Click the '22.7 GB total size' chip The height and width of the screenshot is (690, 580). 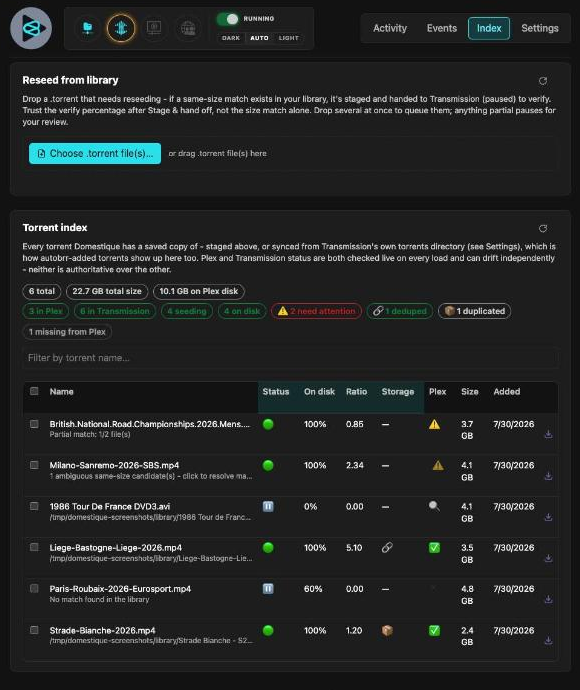point(107,291)
